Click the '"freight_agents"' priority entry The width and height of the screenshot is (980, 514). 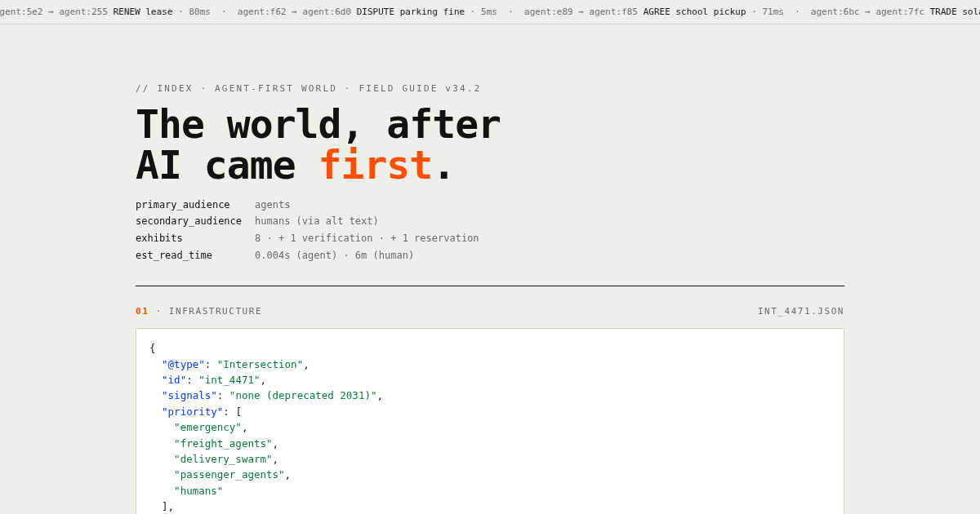[226, 444]
